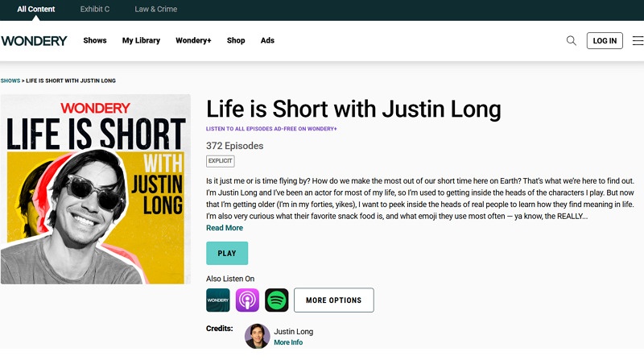Click the EXPLICIT badge
The height and width of the screenshot is (360, 644).
[x=220, y=161]
